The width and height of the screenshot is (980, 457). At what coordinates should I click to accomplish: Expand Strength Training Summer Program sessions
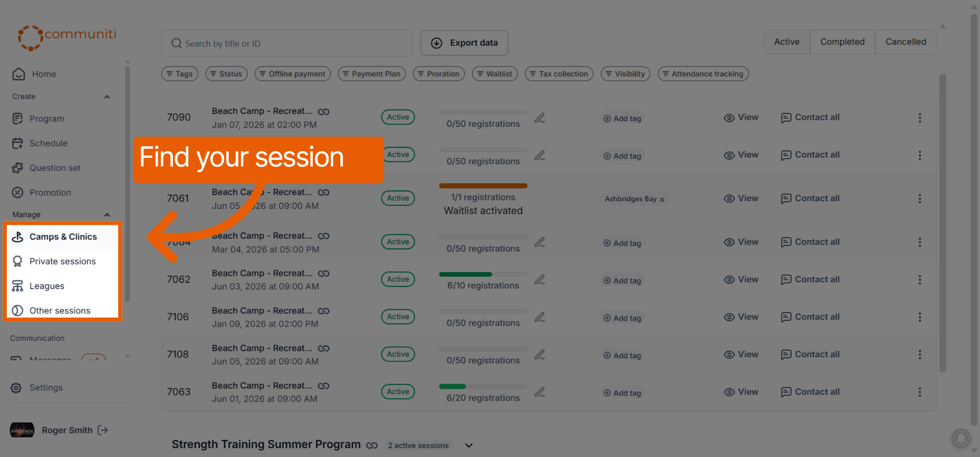coord(469,446)
